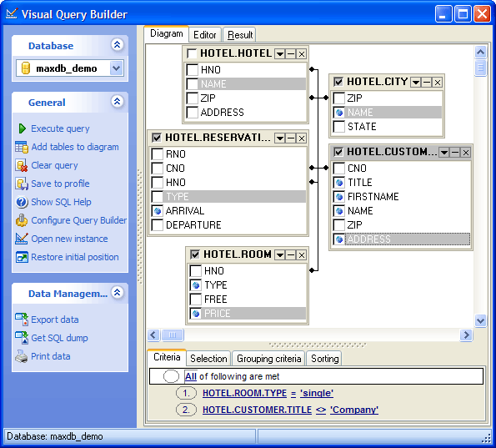Close the HOTEL.ROOM table box
The image size is (496, 448).
302,254
